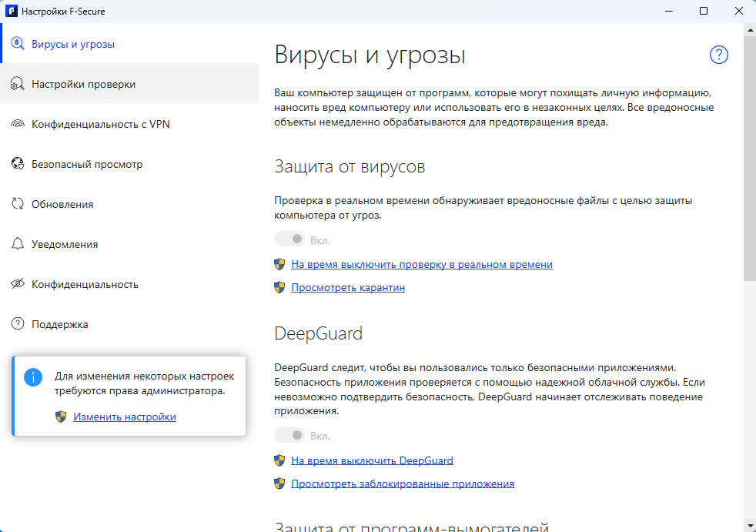The image size is (756, 532).
Task: Click the Изменить настройки link
Action: tap(125, 417)
